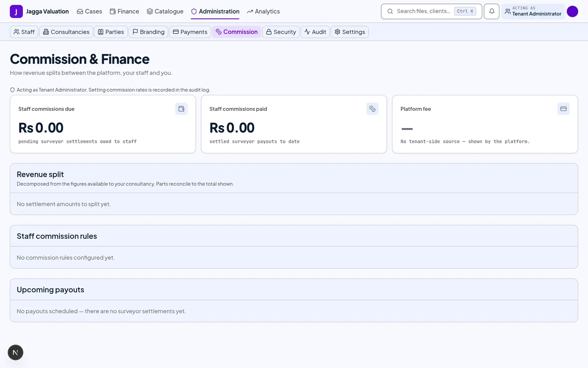Image resolution: width=588 pixels, height=368 pixels.
Task: Click the purple user avatar circle
Action: (x=572, y=11)
